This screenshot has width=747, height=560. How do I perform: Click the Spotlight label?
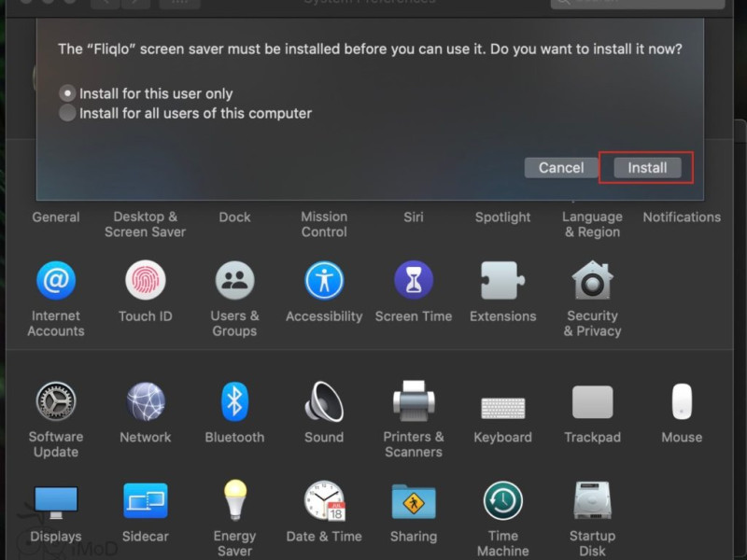(x=502, y=217)
